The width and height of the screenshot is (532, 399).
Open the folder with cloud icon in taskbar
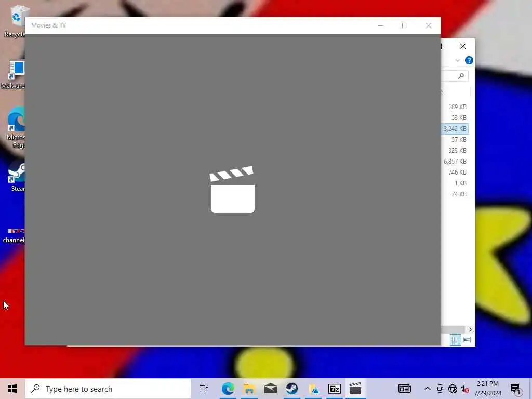coord(313,389)
